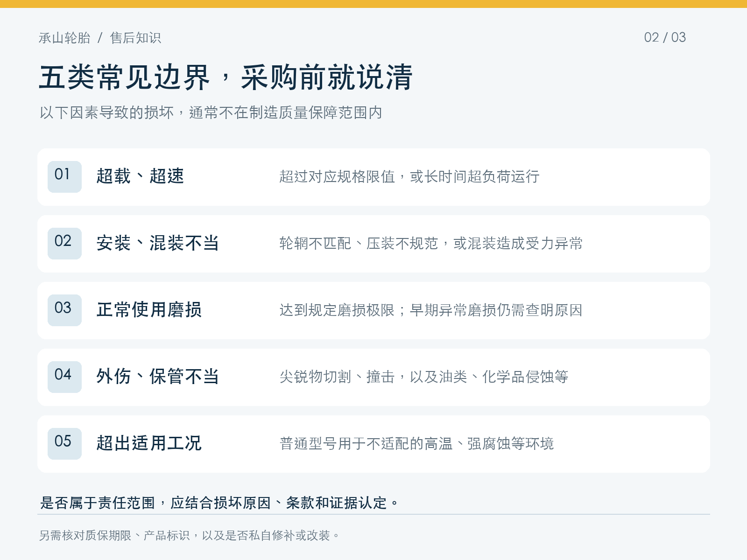The width and height of the screenshot is (747, 560).
Task: Select the item title 超载、超速
Action: point(140,176)
